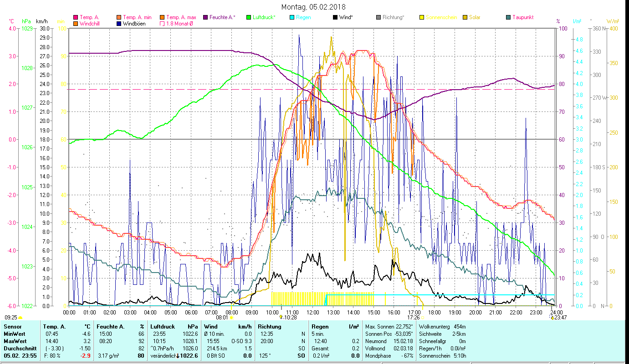Click the black Wind legend square

(335, 18)
